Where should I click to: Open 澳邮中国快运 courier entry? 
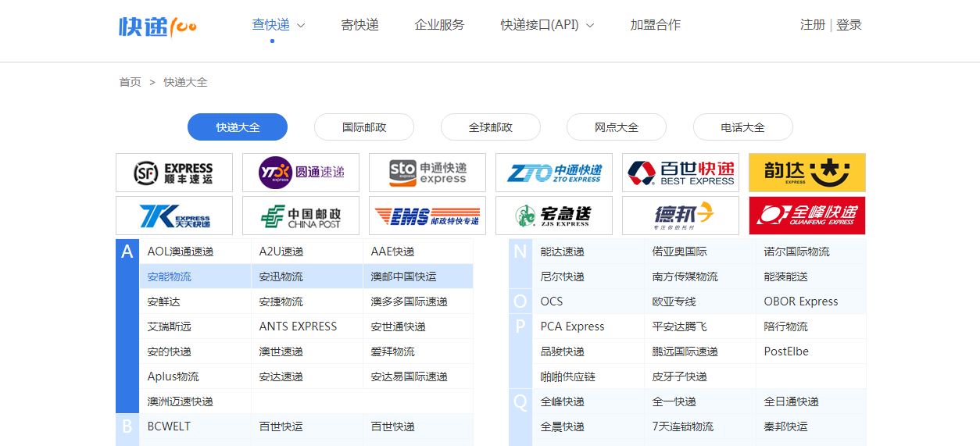[404, 277]
